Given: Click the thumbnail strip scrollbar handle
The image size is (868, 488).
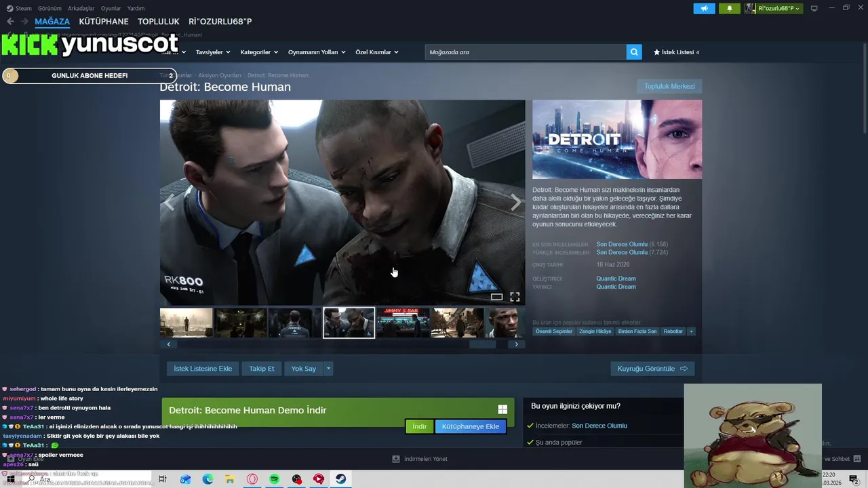Looking at the screenshot, I should (x=483, y=344).
